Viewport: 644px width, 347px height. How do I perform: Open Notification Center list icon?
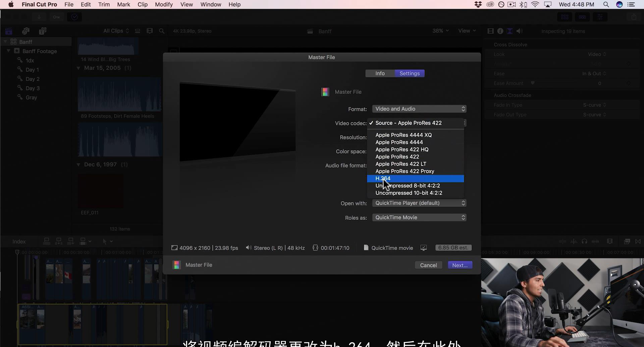[x=631, y=4]
